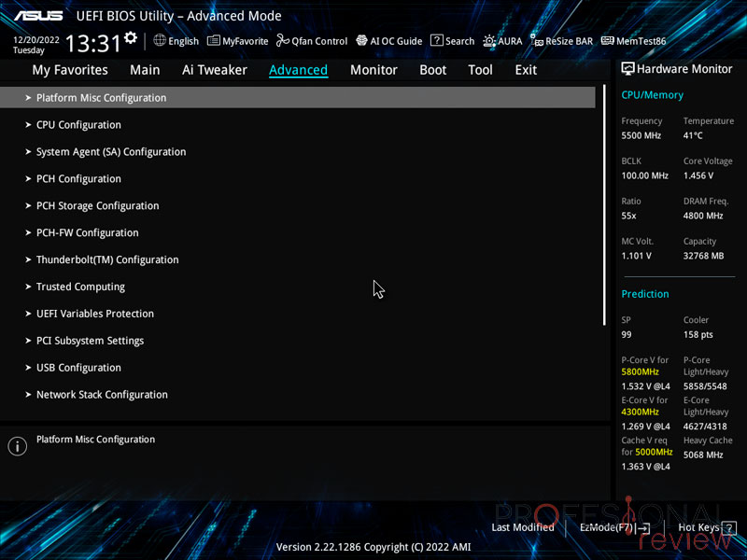The height and width of the screenshot is (560, 747).
Task: Open the Search label in top bar
Action: click(459, 41)
